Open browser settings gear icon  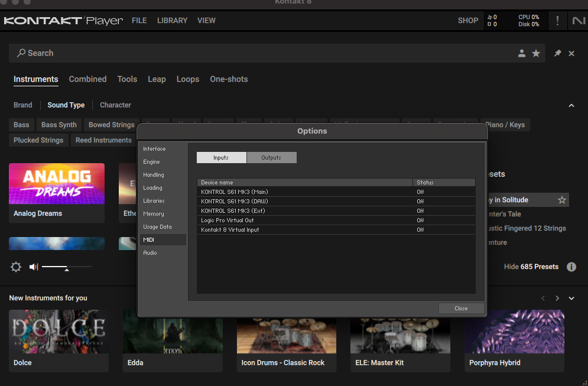tap(16, 267)
